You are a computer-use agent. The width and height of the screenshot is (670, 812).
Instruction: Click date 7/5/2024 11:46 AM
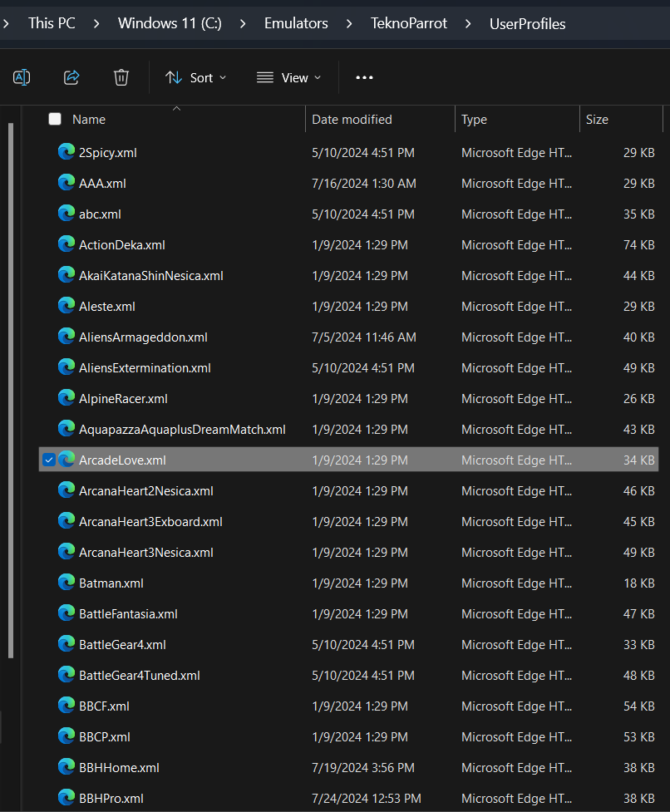[364, 337]
